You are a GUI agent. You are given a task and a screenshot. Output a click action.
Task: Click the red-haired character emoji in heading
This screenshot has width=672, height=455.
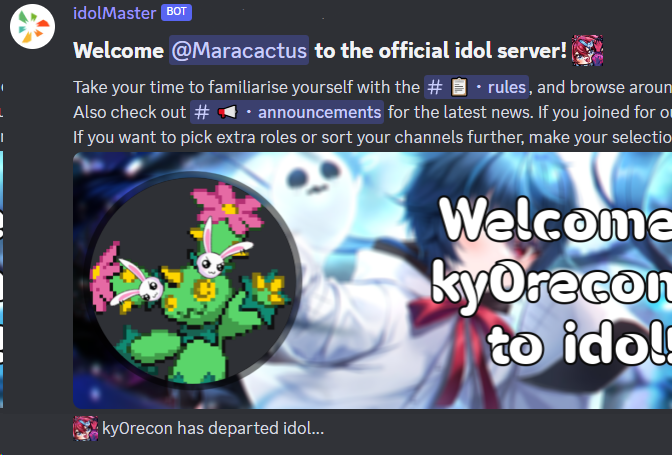pyautogui.click(x=587, y=50)
